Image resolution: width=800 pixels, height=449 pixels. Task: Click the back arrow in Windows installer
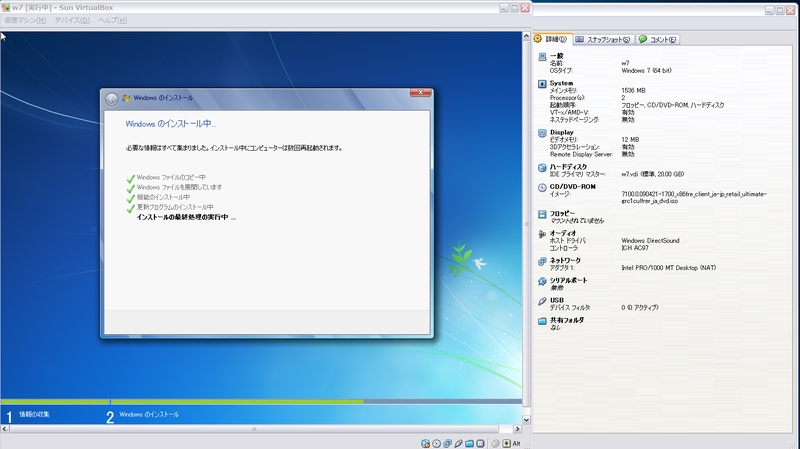pyautogui.click(x=112, y=98)
